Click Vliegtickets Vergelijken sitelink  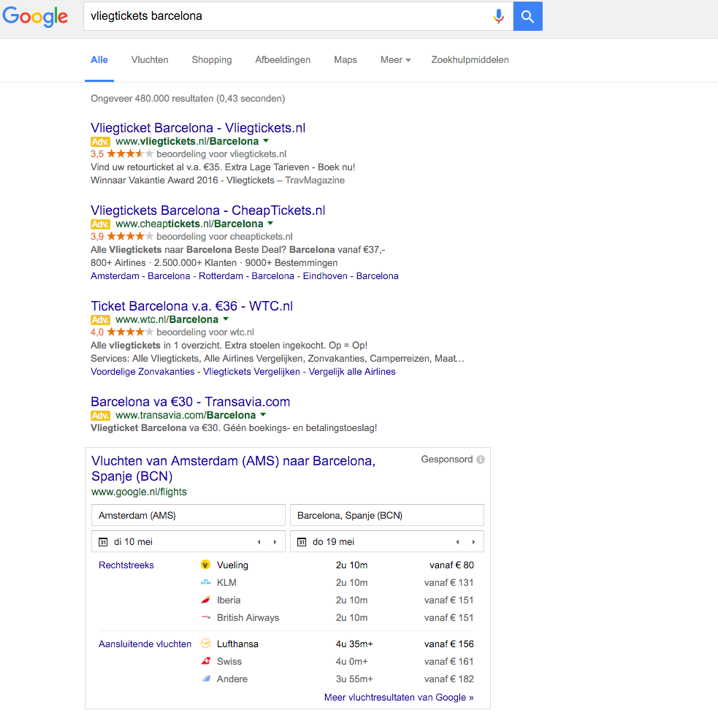(251, 372)
